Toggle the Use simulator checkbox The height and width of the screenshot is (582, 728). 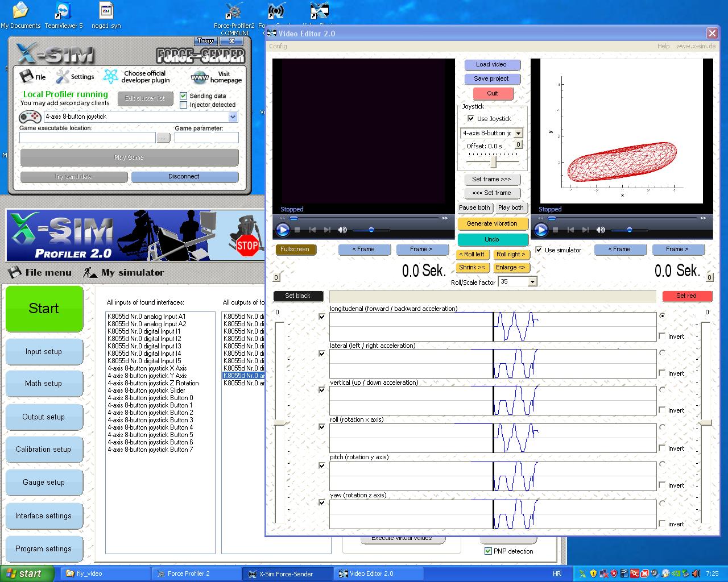[539, 250]
